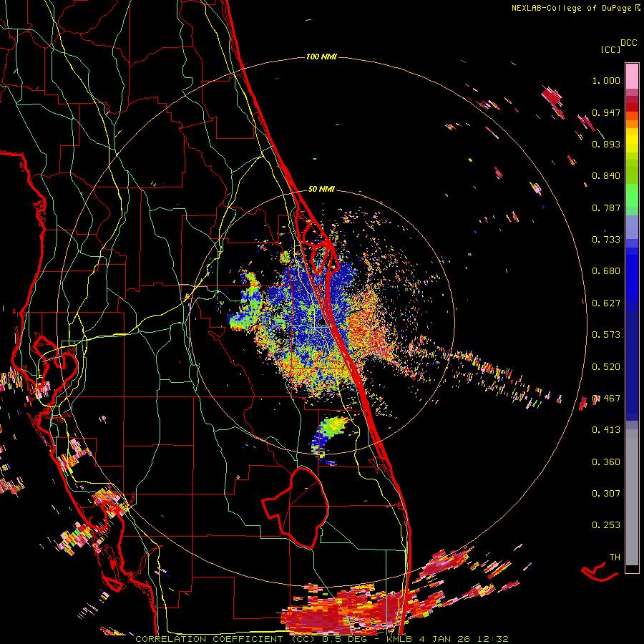Click the KMLB station identifier in the caption

pos(401,639)
